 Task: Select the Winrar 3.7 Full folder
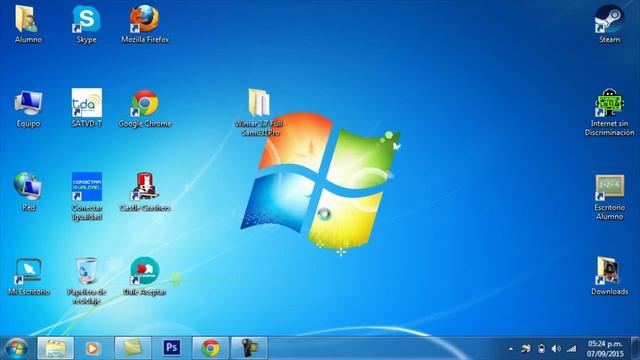[x=259, y=103]
